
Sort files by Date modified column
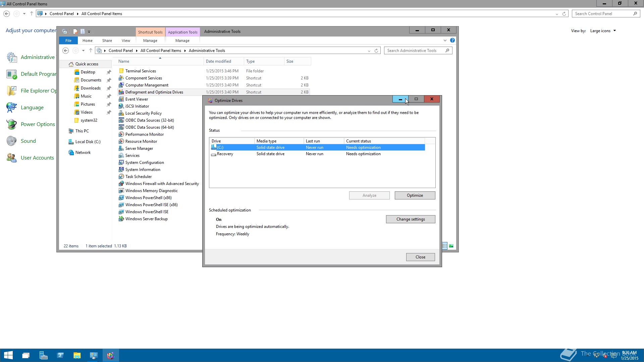coord(224,61)
